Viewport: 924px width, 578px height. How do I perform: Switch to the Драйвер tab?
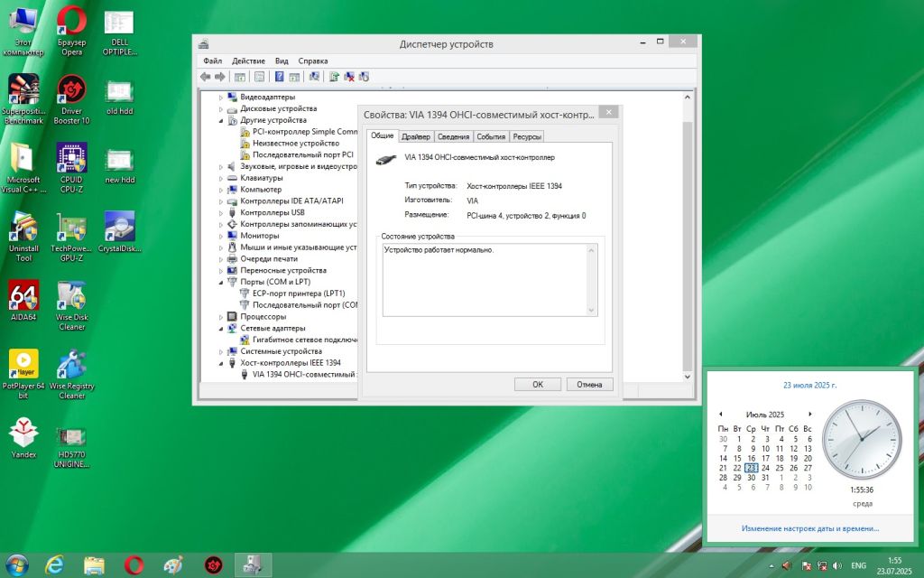tap(415, 137)
